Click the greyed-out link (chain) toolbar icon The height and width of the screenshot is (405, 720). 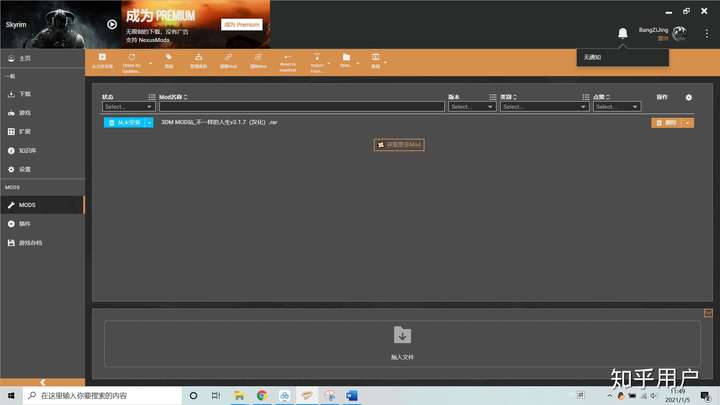tap(228, 61)
